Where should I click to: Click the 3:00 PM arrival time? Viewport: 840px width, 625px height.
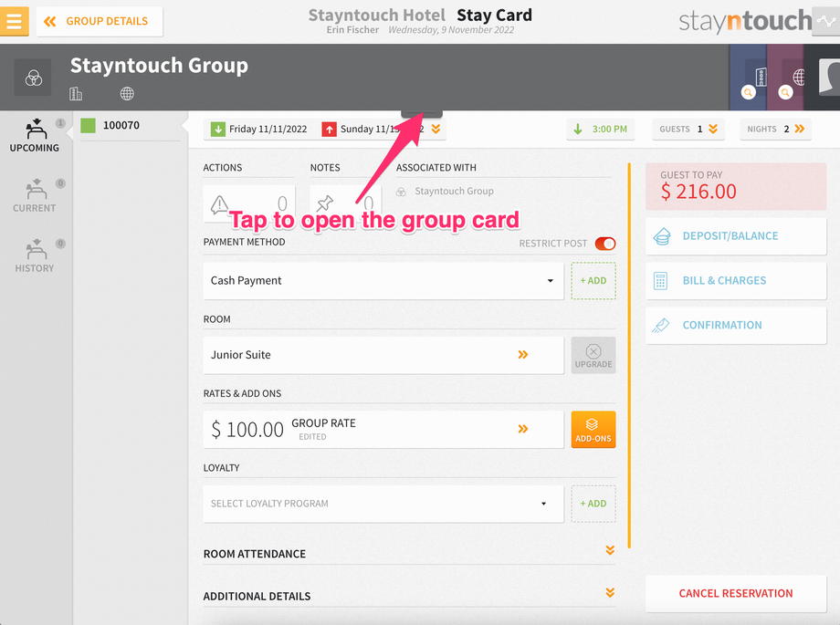click(x=601, y=129)
